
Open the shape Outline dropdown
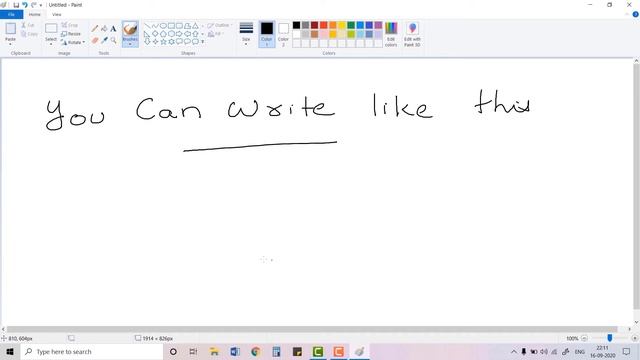pyautogui.click(x=220, y=25)
